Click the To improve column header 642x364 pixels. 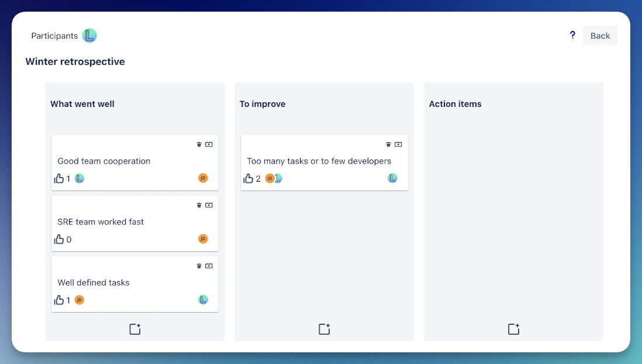point(263,104)
